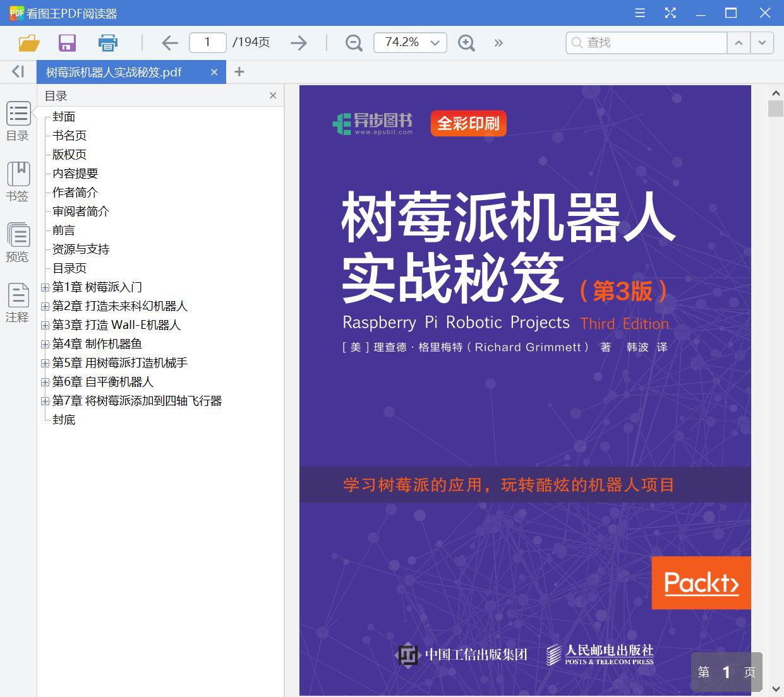Expand 第6章 自平衡机器人 node
Screen dimensions: 784x697
point(45,382)
